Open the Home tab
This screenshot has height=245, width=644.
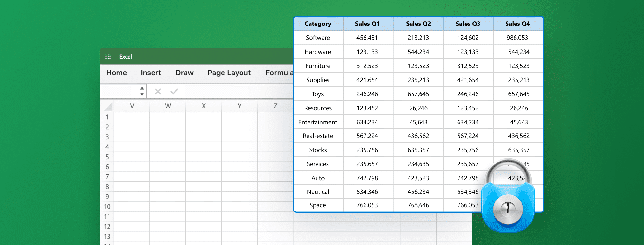[116, 73]
